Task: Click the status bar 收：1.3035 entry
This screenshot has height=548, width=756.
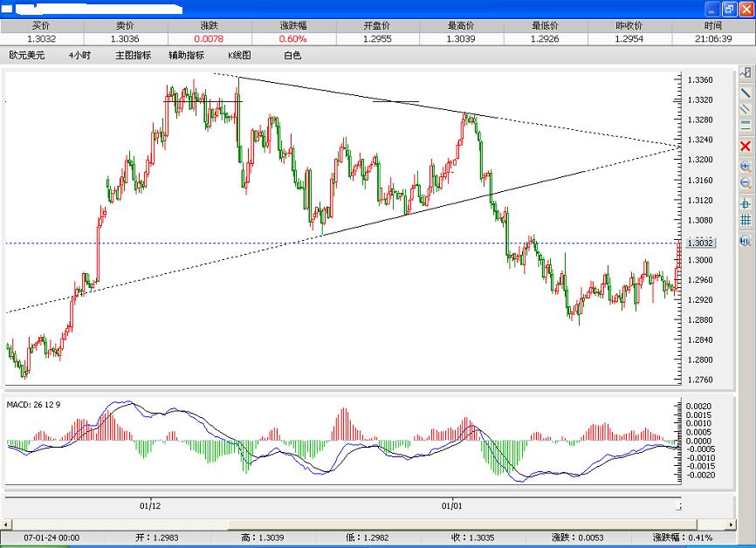Action: coord(472,538)
